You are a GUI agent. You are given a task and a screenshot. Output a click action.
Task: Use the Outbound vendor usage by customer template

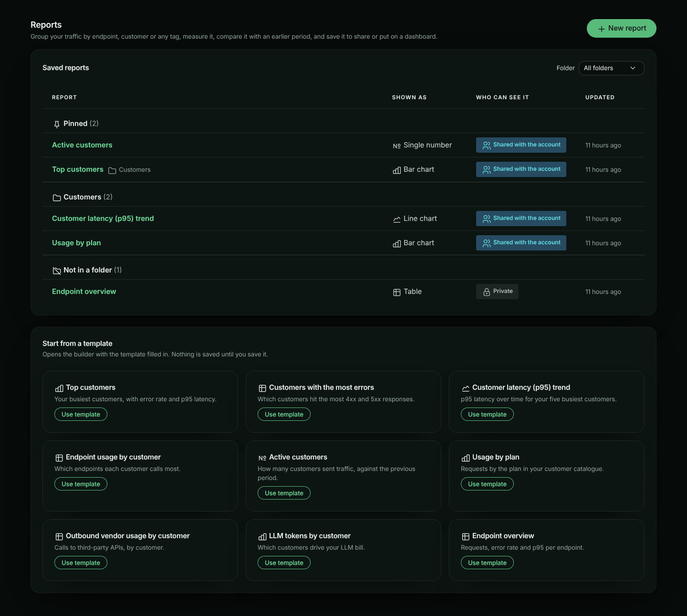click(x=81, y=563)
